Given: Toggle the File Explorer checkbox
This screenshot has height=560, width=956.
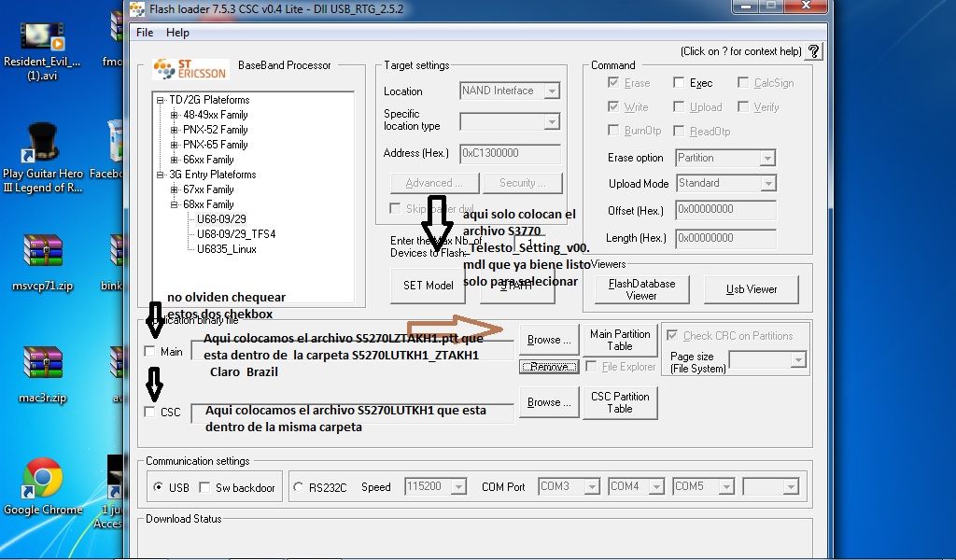Looking at the screenshot, I should point(591,366).
